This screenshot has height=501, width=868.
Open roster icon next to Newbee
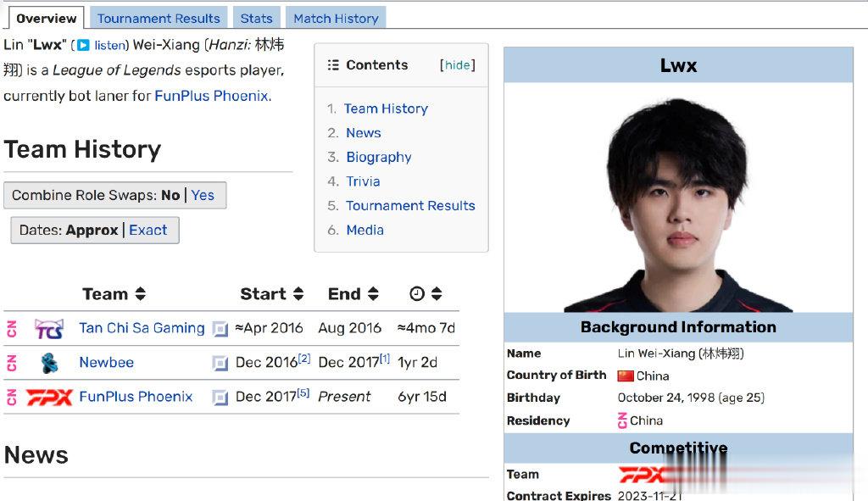[220, 364]
